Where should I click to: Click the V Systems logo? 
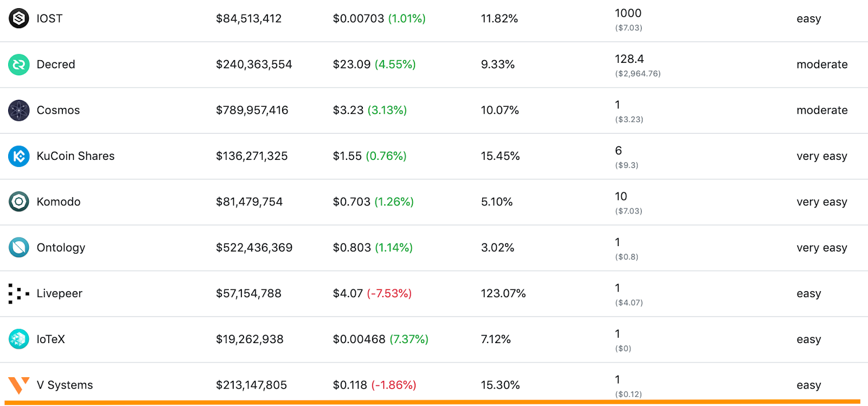[x=19, y=385]
